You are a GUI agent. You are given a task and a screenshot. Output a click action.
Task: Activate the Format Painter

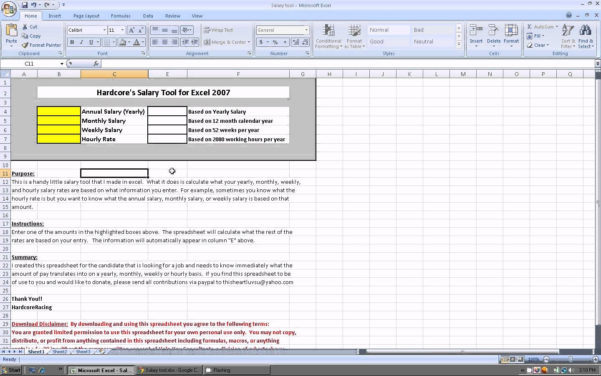tap(41, 45)
